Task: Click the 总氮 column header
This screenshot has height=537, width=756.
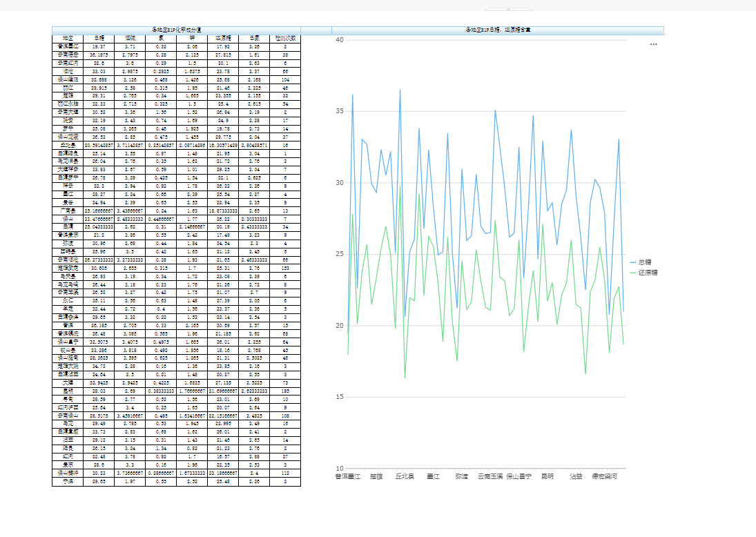Action: [x=254, y=38]
